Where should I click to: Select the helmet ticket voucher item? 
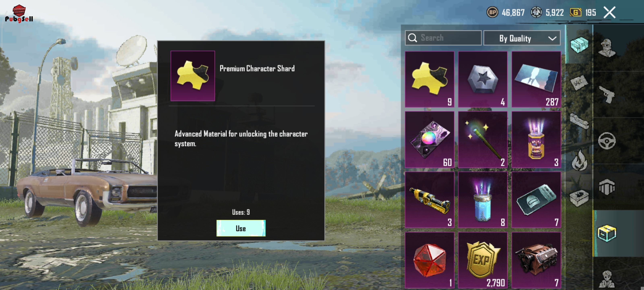536,200
